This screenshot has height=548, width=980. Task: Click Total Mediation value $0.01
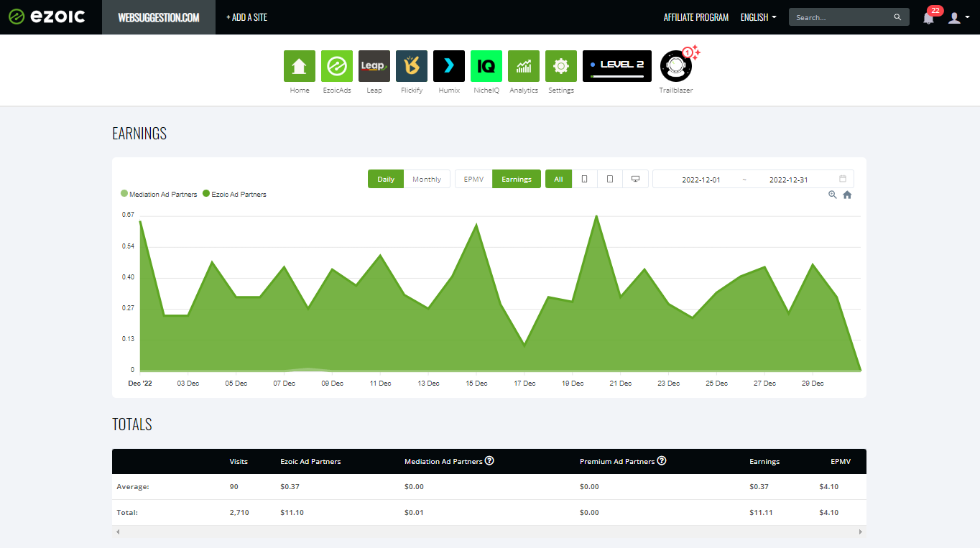pos(414,512)
